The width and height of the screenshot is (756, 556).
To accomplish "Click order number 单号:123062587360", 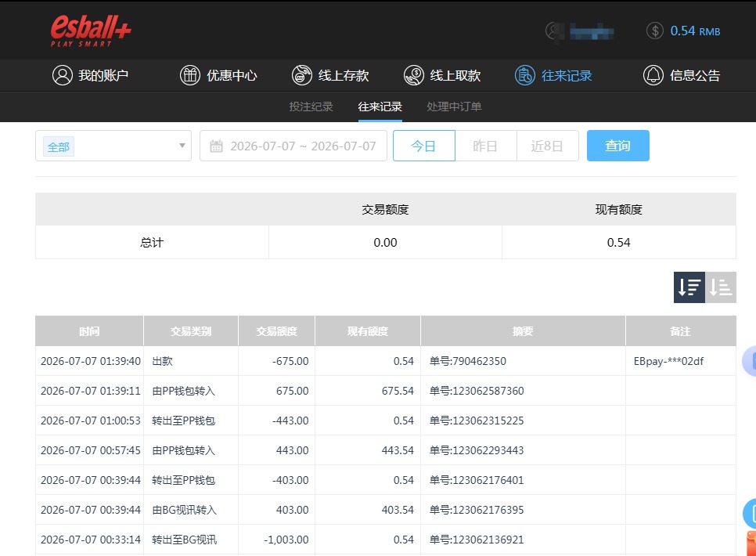I will click(477, 391).
